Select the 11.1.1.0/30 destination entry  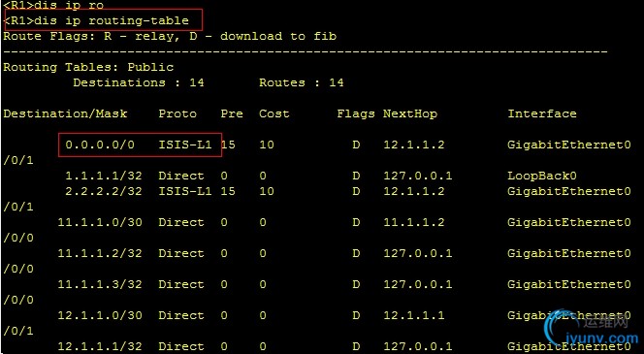(x=100, y=222)
